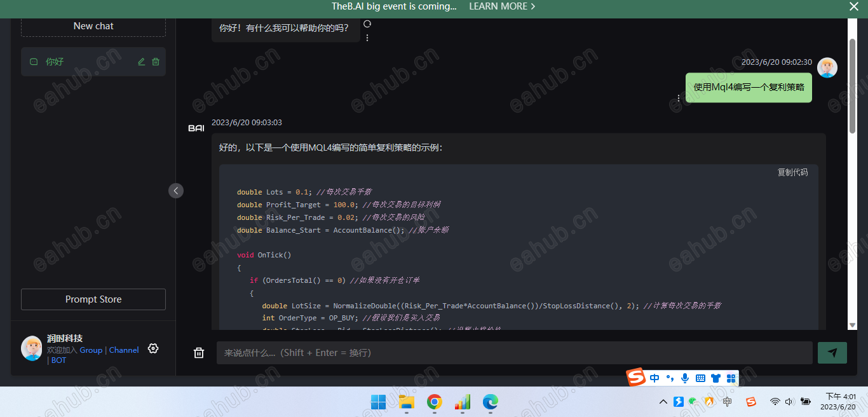Open the Channel link
The image size is (868, 417).
coord(124,350)
